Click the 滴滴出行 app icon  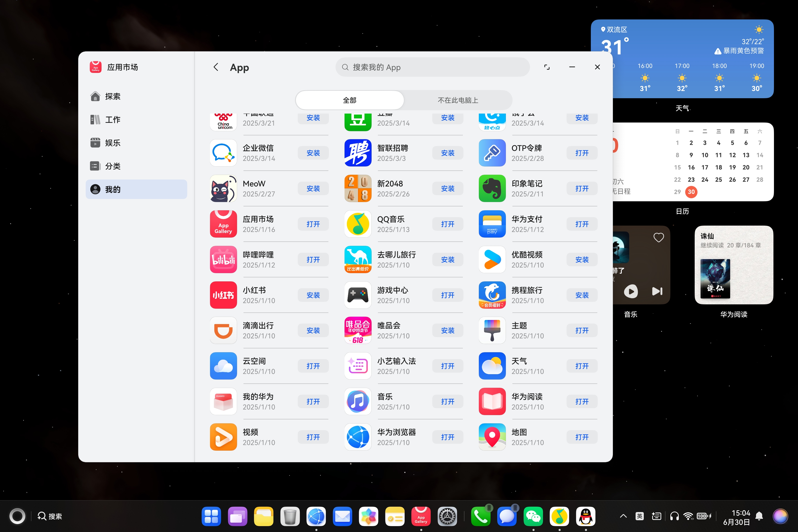[223, 330]
